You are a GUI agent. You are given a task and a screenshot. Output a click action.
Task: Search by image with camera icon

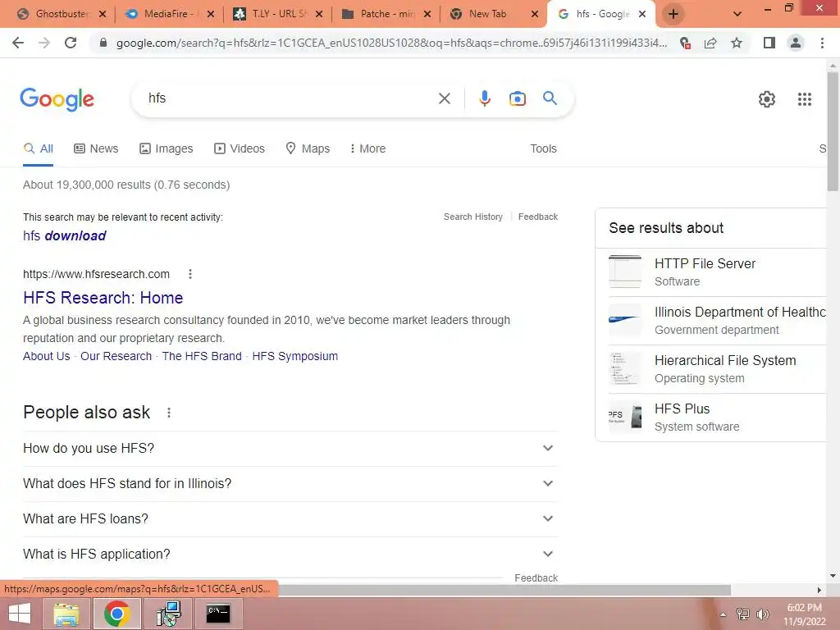pyautogui.click(x=517, y=98)
